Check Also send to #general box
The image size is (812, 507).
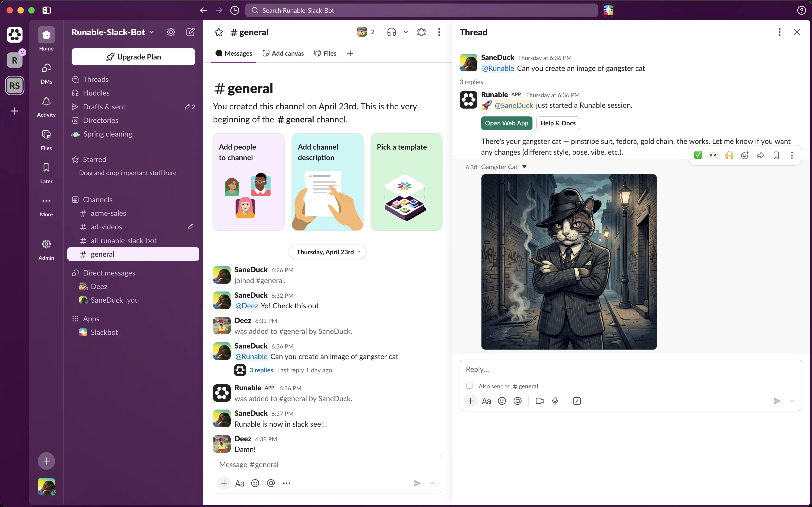469,386
